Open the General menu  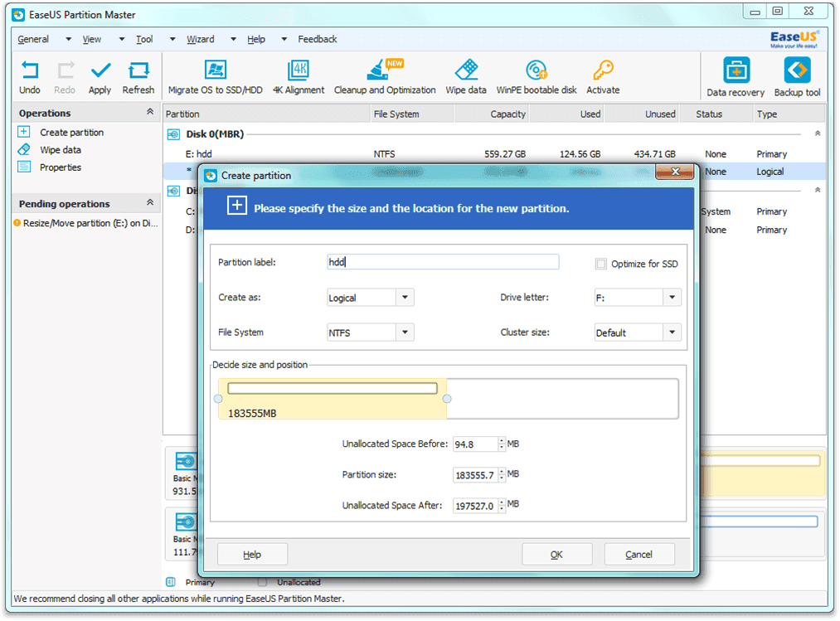(x=33, y=39)
